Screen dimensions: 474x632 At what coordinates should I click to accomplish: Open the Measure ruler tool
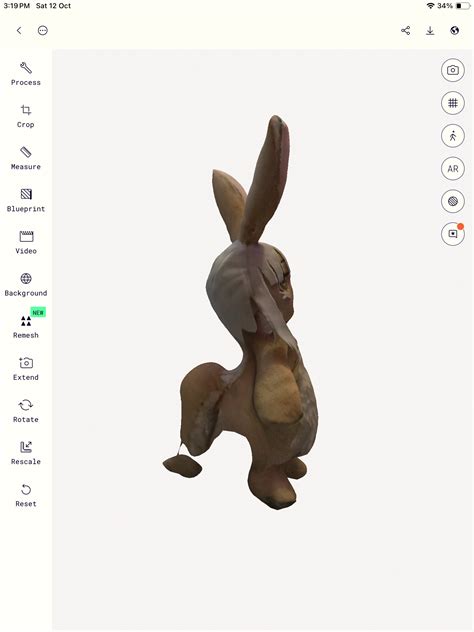26,158
